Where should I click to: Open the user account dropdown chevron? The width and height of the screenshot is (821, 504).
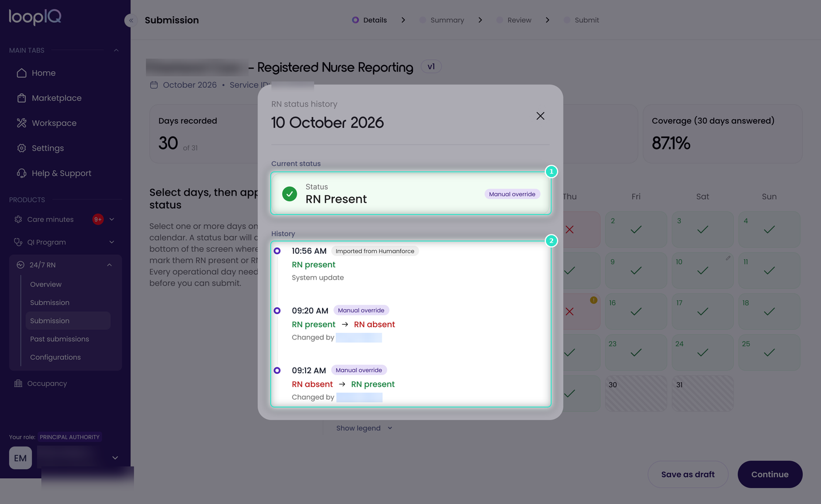tap(115, 458)
